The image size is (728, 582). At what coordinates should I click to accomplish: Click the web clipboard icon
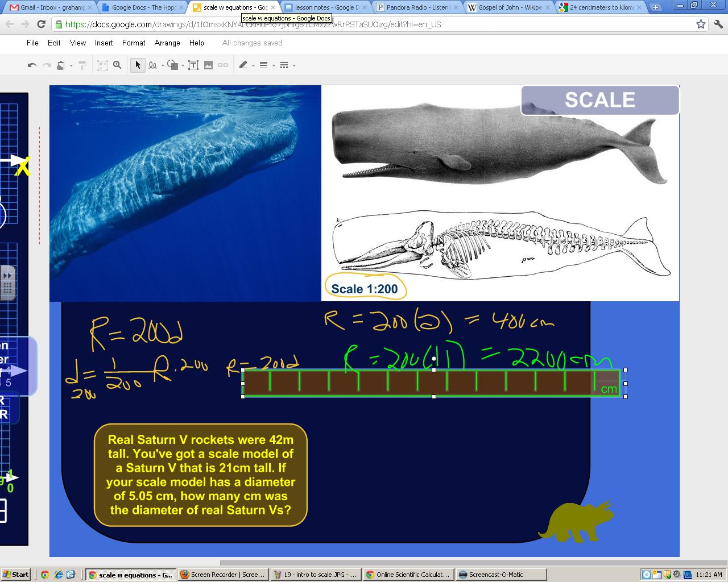point(61,65)
